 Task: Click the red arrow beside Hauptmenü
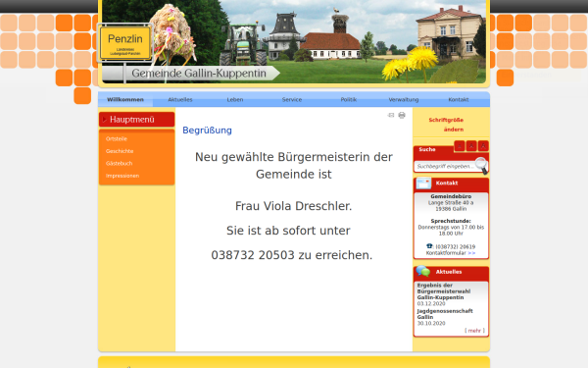coord(104,120)
